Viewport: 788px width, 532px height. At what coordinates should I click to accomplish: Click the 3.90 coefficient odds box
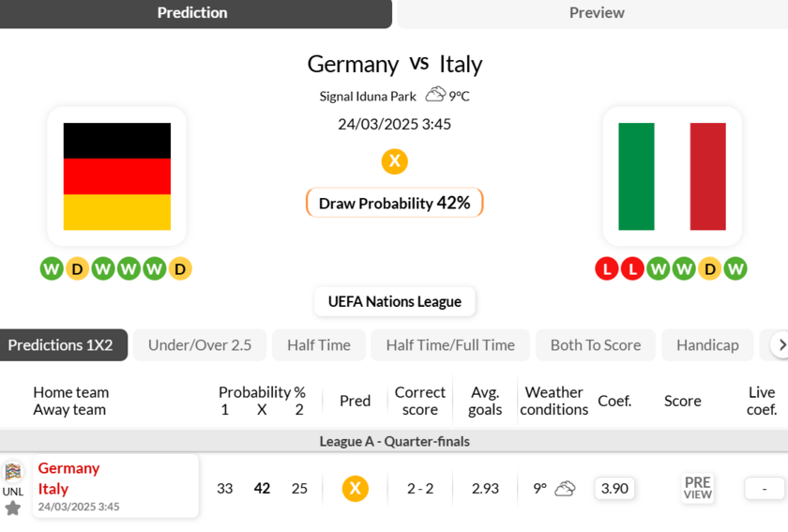[614, 488]
